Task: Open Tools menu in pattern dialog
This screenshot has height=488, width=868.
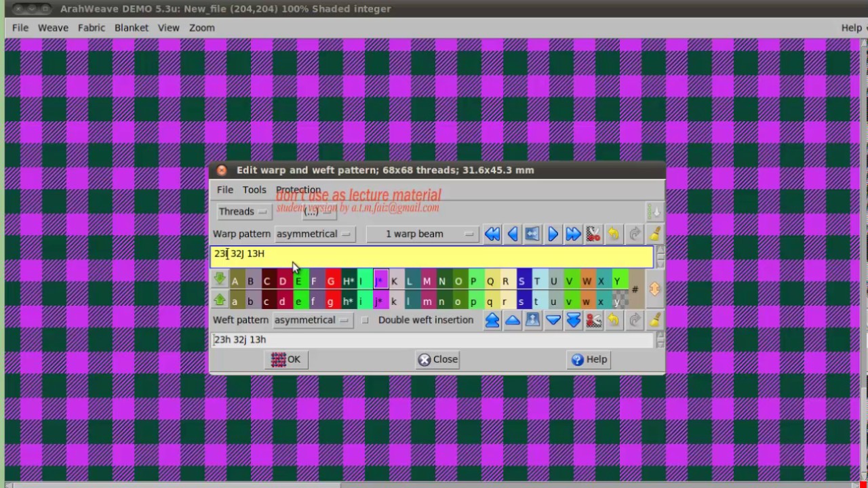Action: point(254,190)
